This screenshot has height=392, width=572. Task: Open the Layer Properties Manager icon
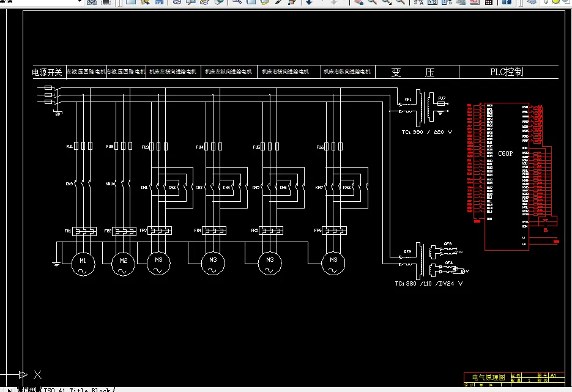coord(532,2)
